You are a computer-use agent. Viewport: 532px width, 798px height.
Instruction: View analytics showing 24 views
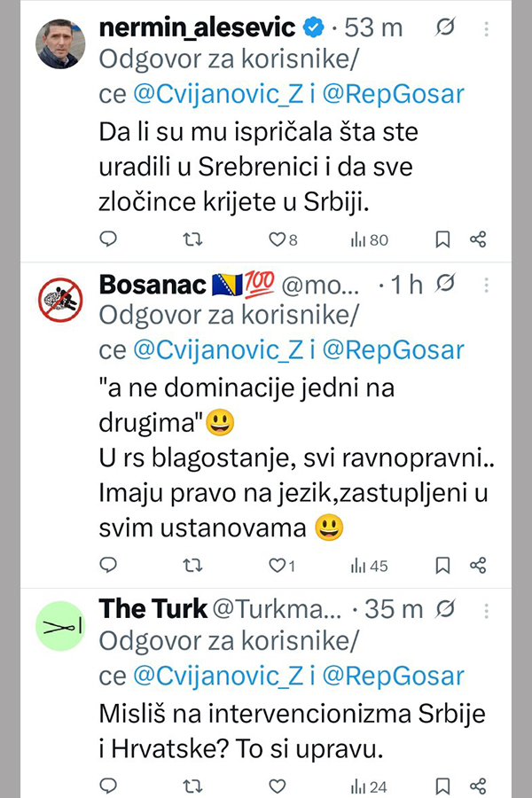(369, 786)
